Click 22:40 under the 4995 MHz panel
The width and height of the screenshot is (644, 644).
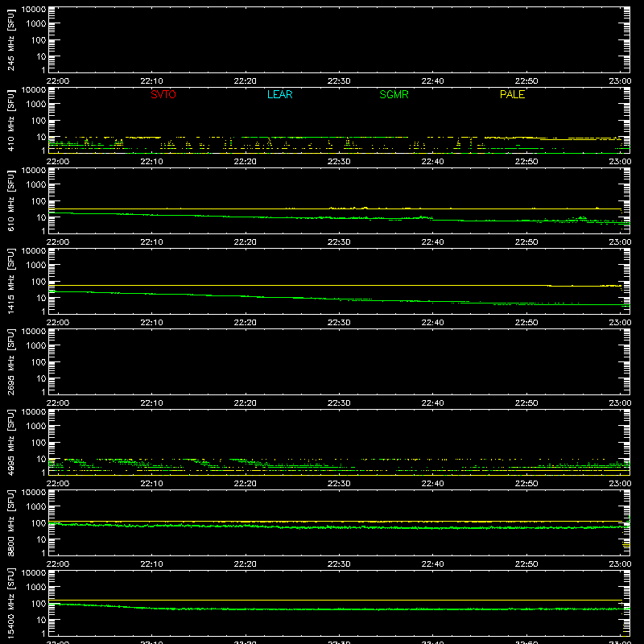[x=432, y=484]
